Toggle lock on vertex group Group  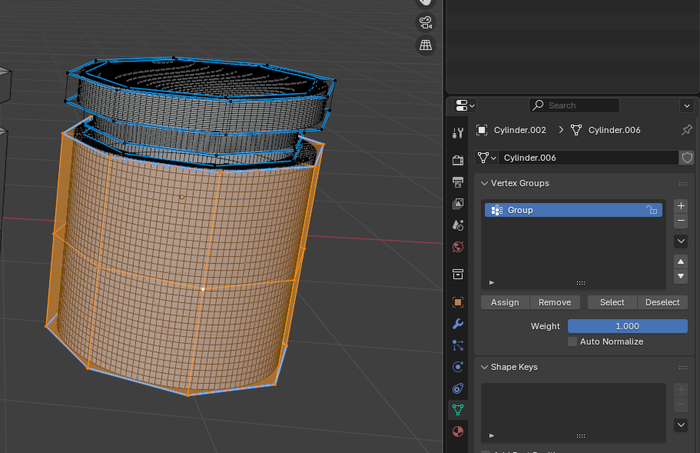651,210
